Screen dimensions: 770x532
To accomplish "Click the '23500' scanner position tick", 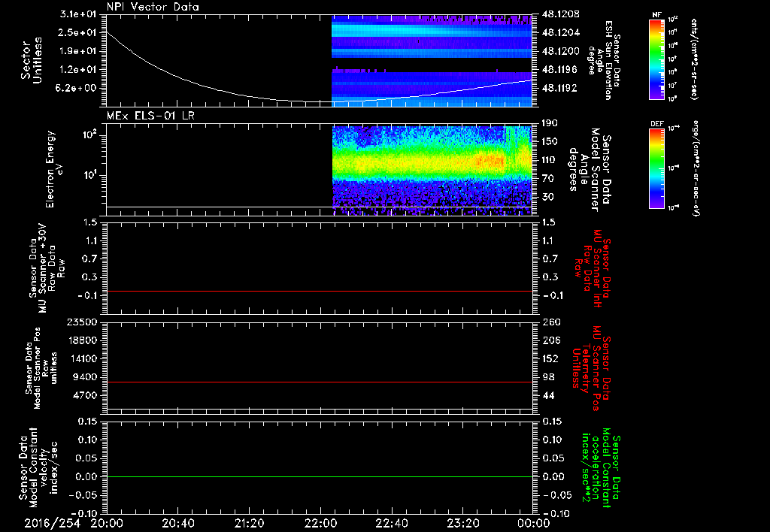I will click(x=83, y=322).
